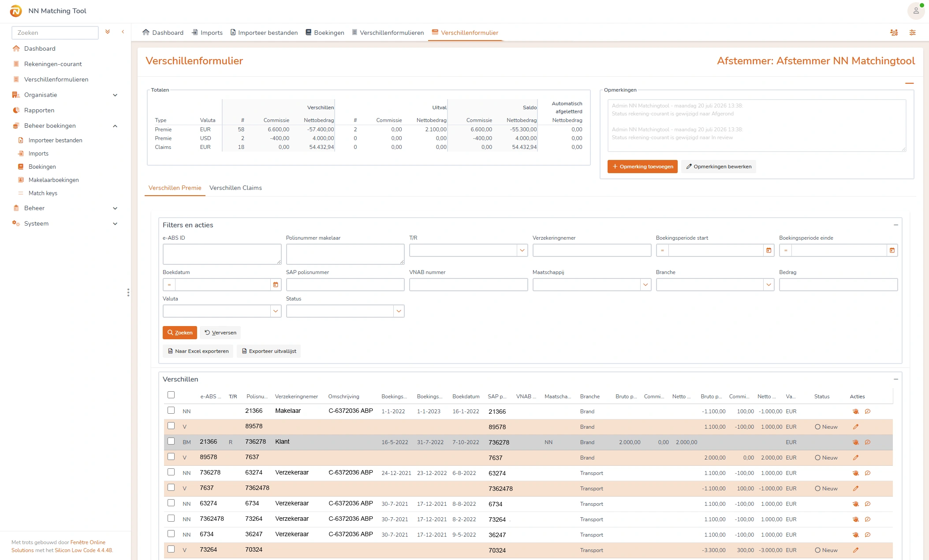Open comment icon for row 21366 Makelaar

[x=867, y=411]
